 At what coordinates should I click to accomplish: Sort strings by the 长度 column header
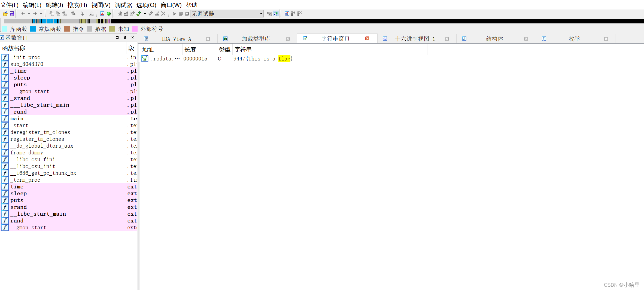[200, 49]
